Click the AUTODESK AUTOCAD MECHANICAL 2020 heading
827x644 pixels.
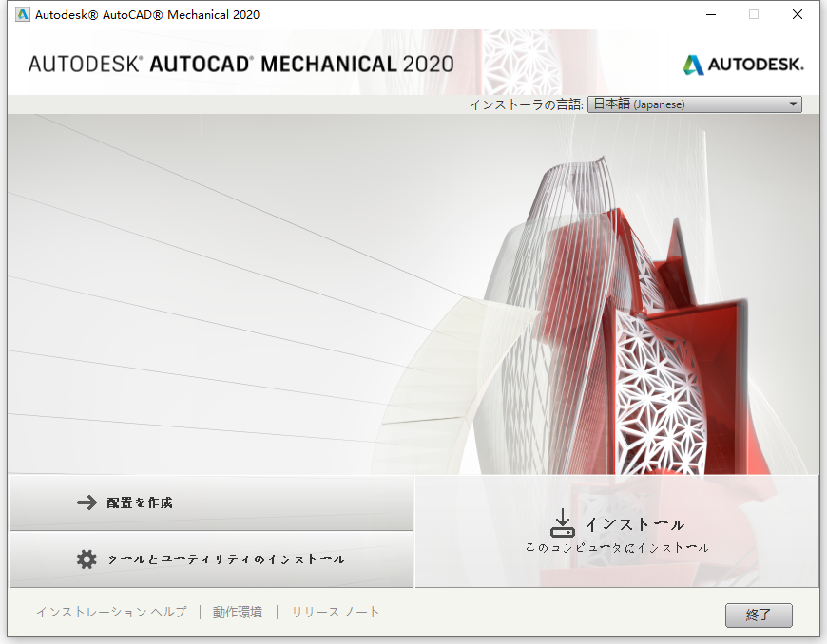coord(241,64)
